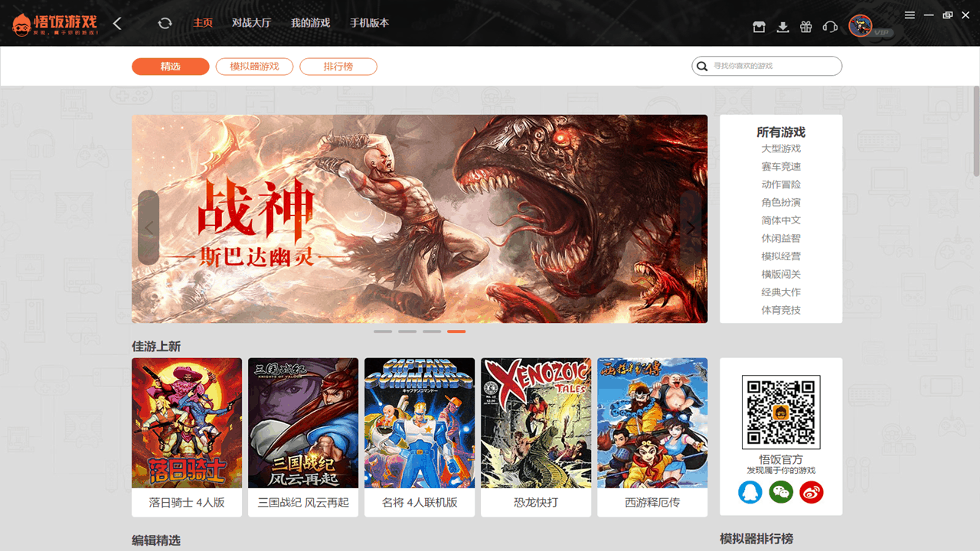Click the 所有游戏 heading
980x551 pixels.
[781, 132]
